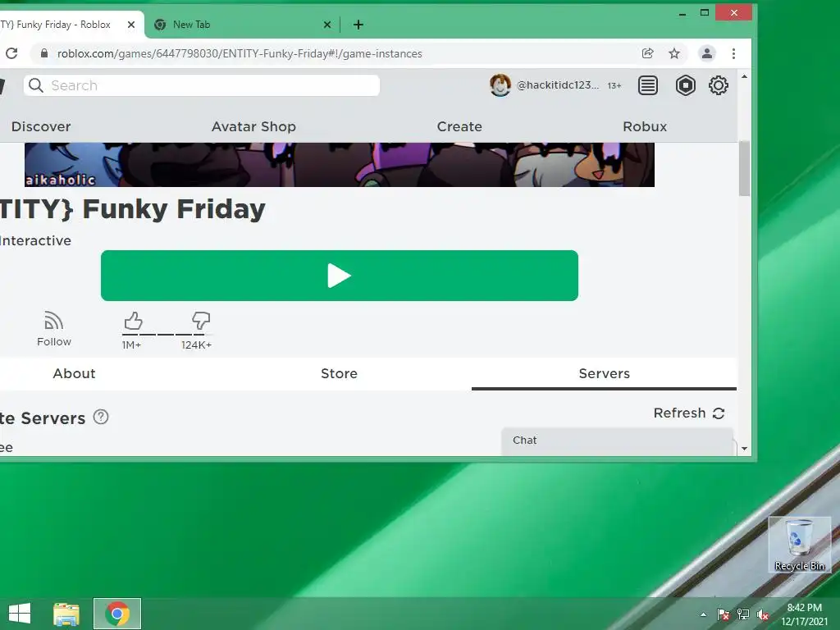This screenshot has height=630, width=840.
Task: Switch to the New Tab tab
Action: click(243, 25)
